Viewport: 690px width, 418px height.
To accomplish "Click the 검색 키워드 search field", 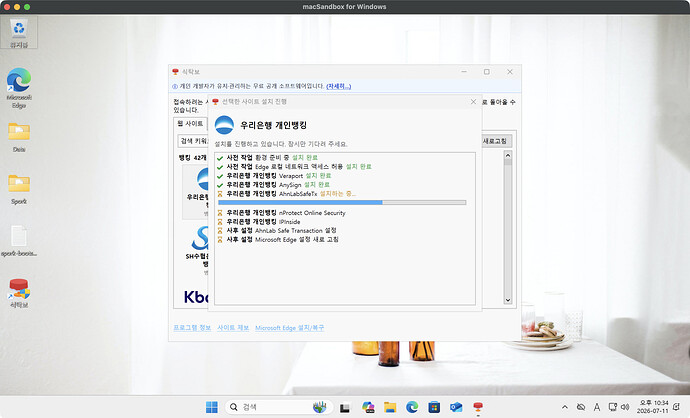I will point(193,141).
